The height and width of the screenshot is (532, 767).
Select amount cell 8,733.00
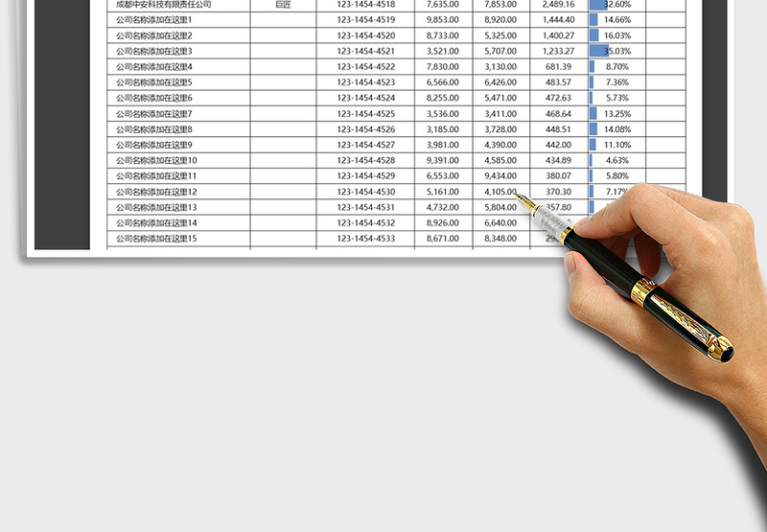443,35
